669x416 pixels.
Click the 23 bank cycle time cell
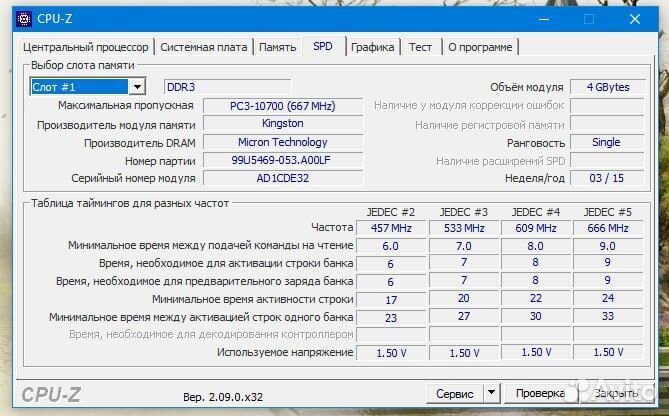pyautogui.click(x=391, y=318)
